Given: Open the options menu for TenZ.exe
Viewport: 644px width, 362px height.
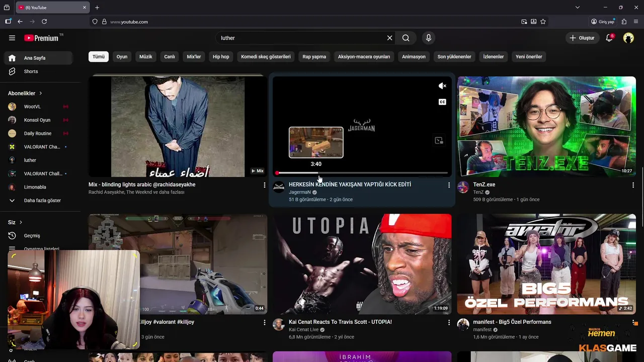Looking at the screenshot, I should tap(633, 185).
